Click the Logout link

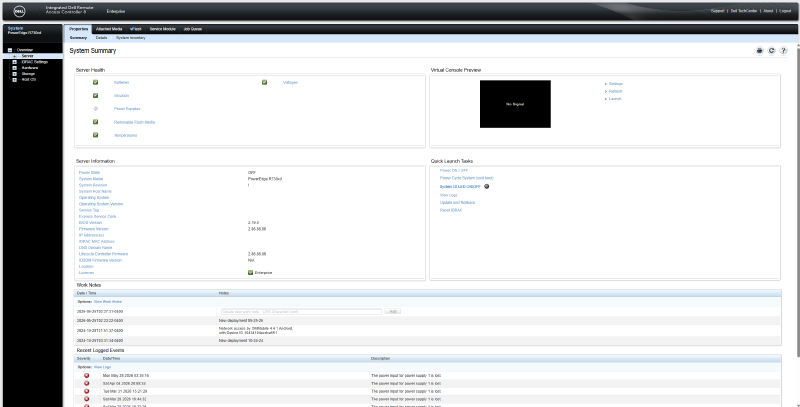pyautogui.click(x=785, y=11)
